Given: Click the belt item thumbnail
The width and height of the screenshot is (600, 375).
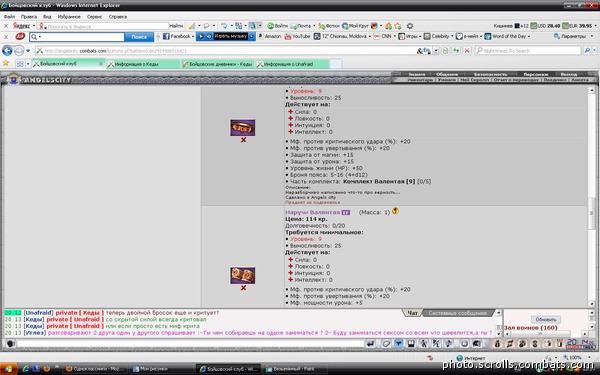Looking at the screenshot, I should [x=243, y=127].
